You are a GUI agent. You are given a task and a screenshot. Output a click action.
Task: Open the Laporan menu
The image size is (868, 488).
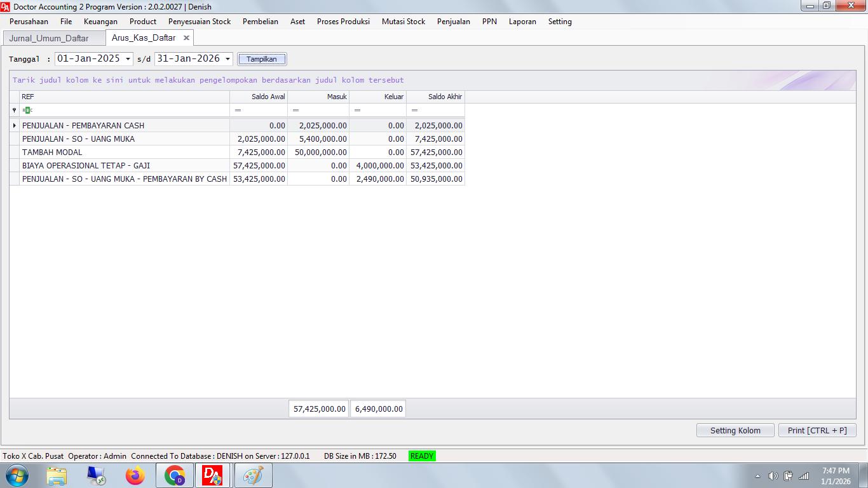[x=522, y=22]
